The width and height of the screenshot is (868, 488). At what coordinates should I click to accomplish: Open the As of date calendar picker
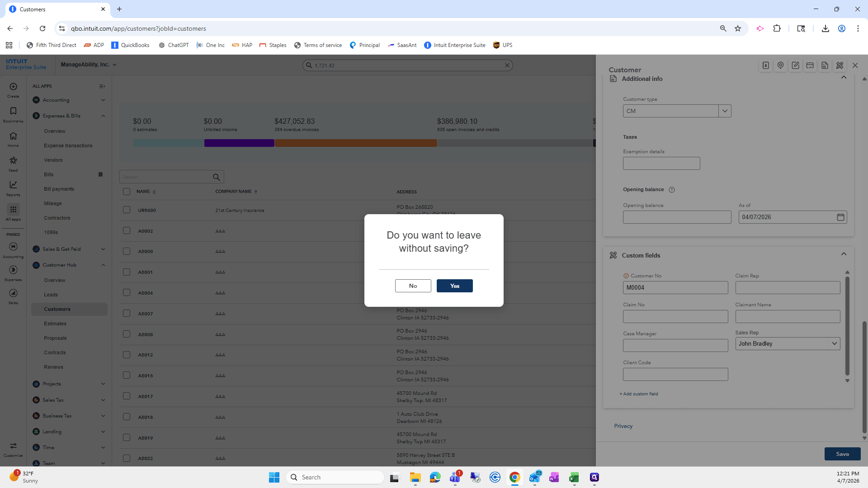click(840, 217)
